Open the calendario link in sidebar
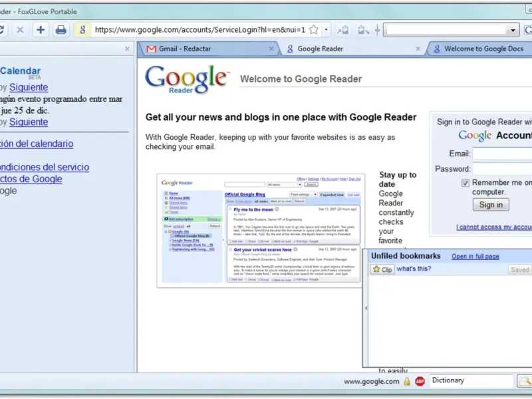This screenshot has width=532, height=399. pyautogui.click(x=37, y=144)
